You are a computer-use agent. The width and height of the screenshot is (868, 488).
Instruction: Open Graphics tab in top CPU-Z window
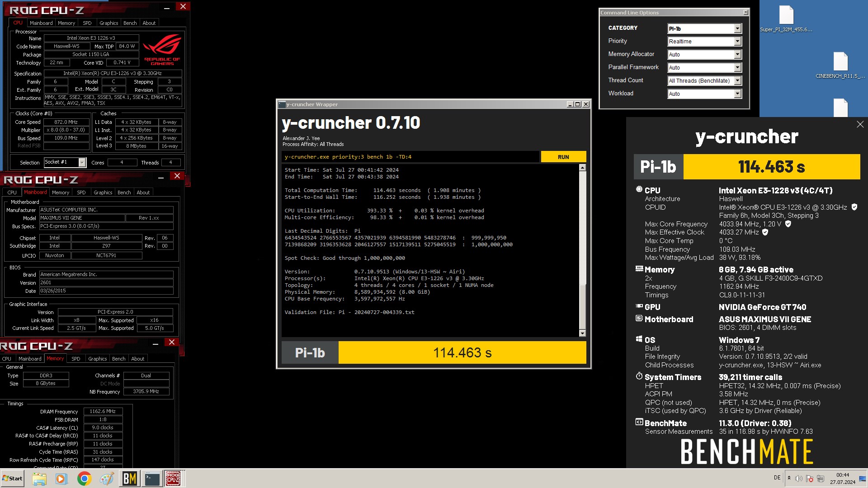click(x=108, y=23)
